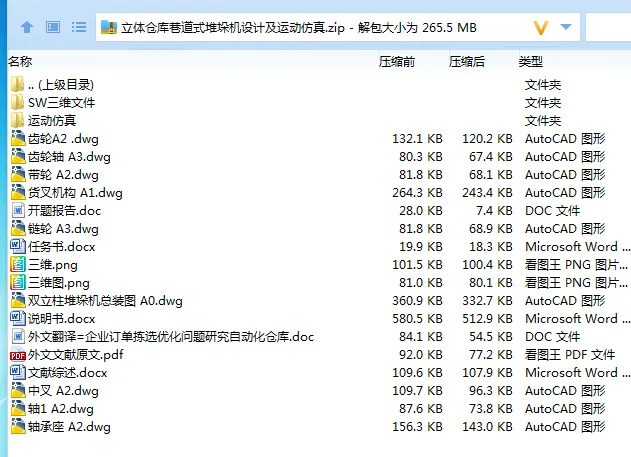This screenshot has width=631, height=457.
Task: Select the SW三维文件 folder icon
Action: [x=17, y=103]
